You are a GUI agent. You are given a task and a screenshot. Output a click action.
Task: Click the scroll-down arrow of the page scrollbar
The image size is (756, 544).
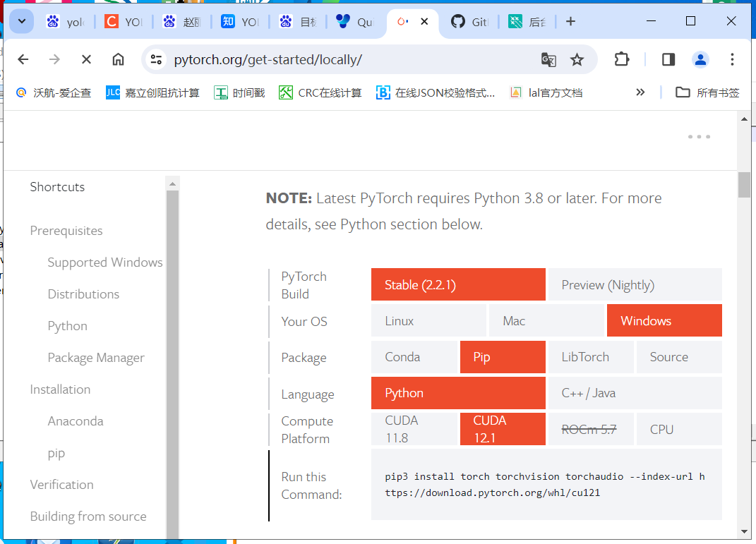tap(744, 531)
